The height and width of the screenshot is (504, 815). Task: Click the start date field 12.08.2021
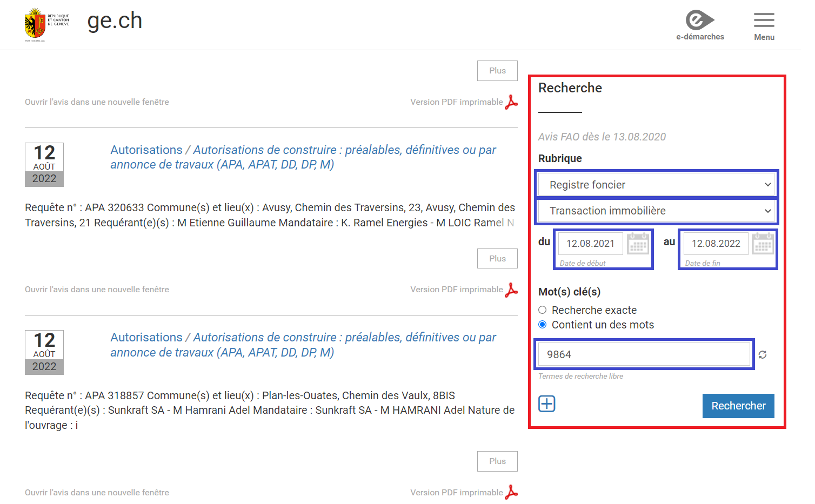point(590,244)
